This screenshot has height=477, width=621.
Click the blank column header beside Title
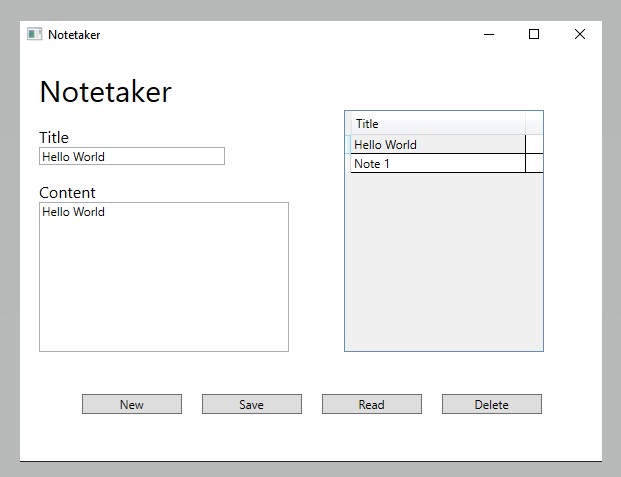tap(534, 124)
